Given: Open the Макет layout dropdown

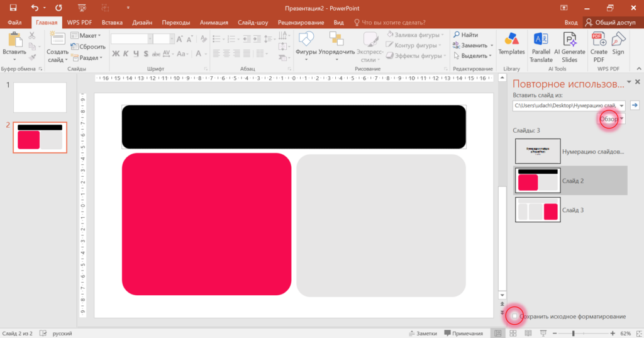Looking at the screenshot, I should pyautogui.click(x=86, y=36).
